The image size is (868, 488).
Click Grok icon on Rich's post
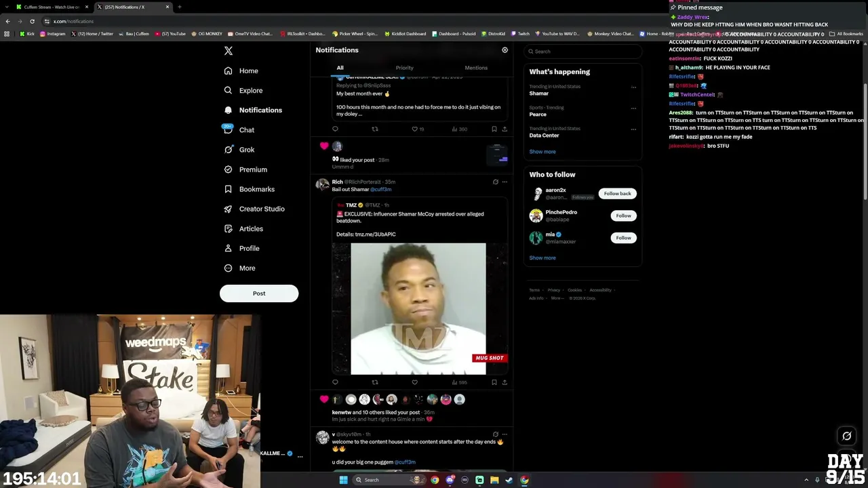(x=495, y=182)
